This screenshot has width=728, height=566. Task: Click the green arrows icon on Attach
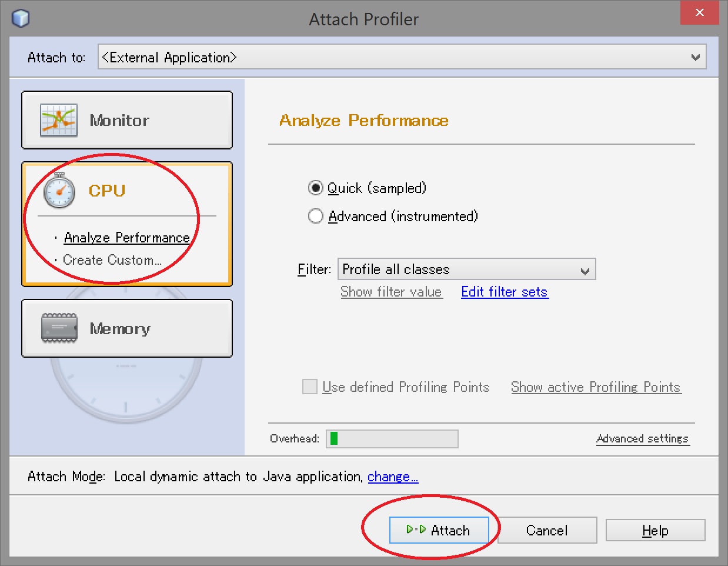[416, 530]
